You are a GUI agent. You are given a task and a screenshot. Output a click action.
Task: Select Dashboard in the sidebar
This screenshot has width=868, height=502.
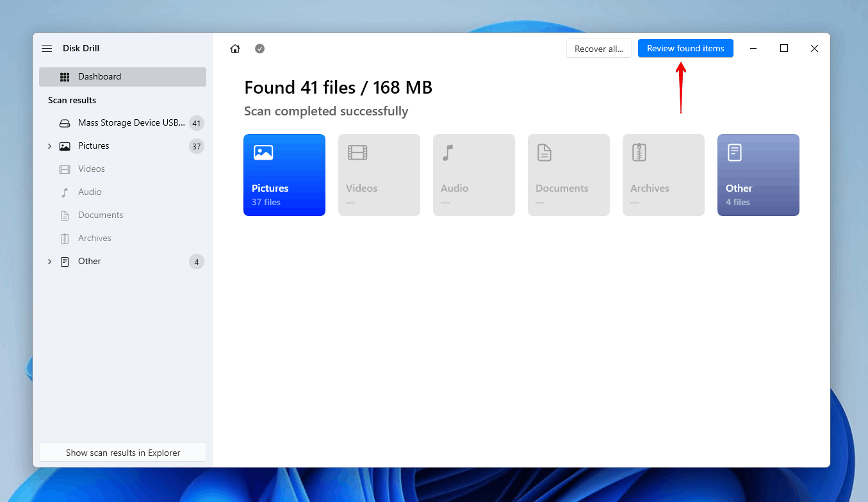point(122,77)
